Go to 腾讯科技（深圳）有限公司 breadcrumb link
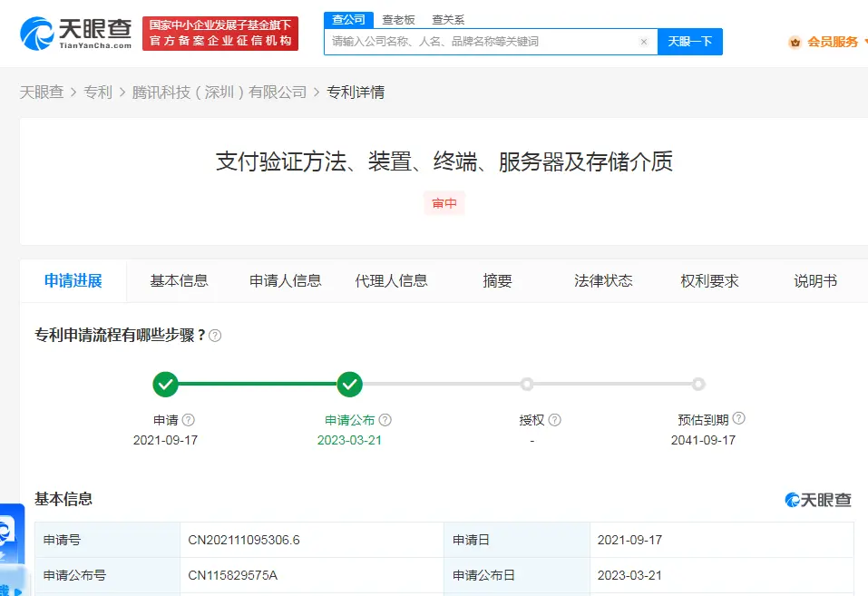This screenshot has width=868, height=596. tap(219, 93)
